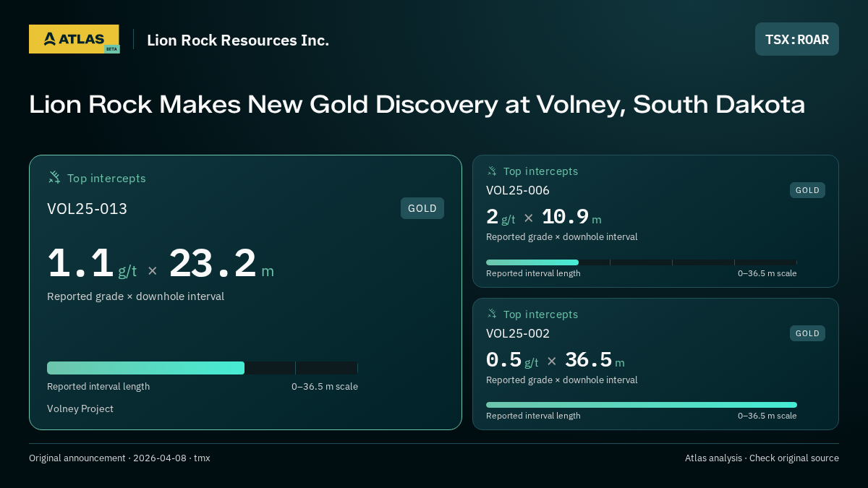868x488 pixels.
Task: Click the Atlas logo badge
Action: click(x=74, y=39)
